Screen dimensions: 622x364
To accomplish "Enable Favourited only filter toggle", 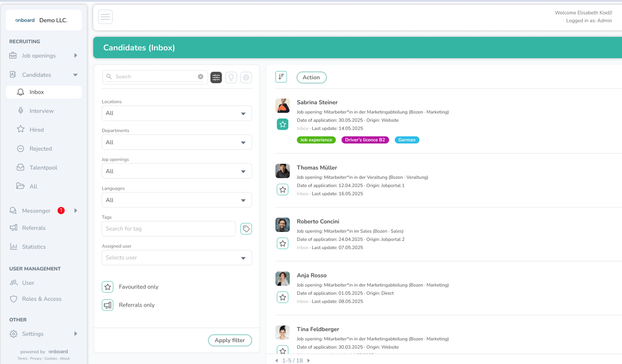I will pyautogui.click(x=108, y=287).
